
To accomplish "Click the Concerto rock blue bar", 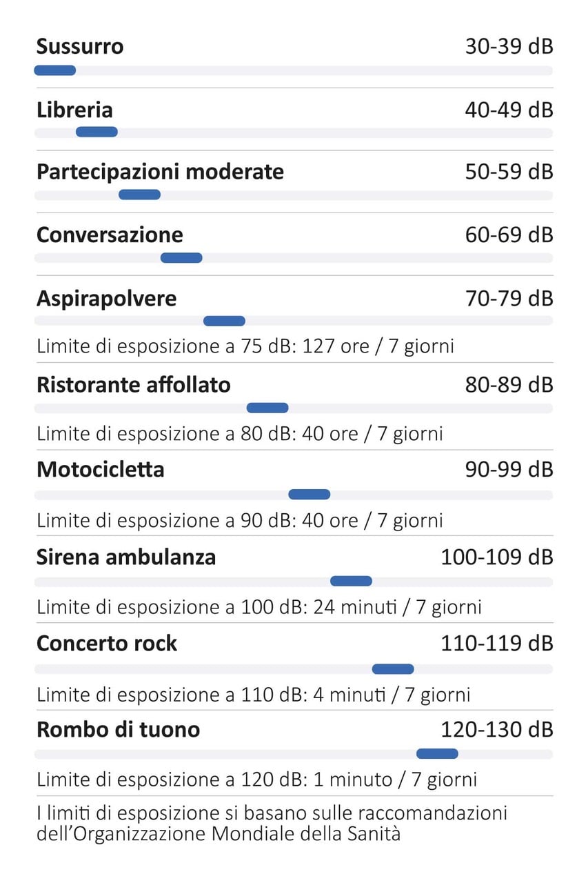I will pyautogui.click(x=393, y=668).
